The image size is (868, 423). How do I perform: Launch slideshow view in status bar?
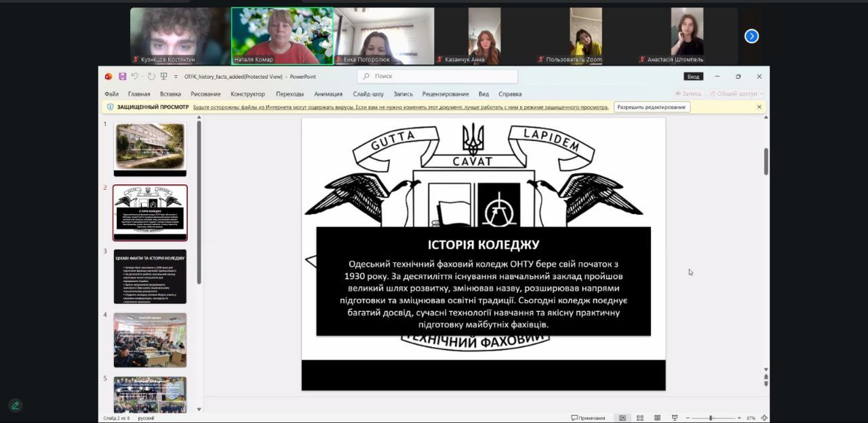tap(674, 418)
